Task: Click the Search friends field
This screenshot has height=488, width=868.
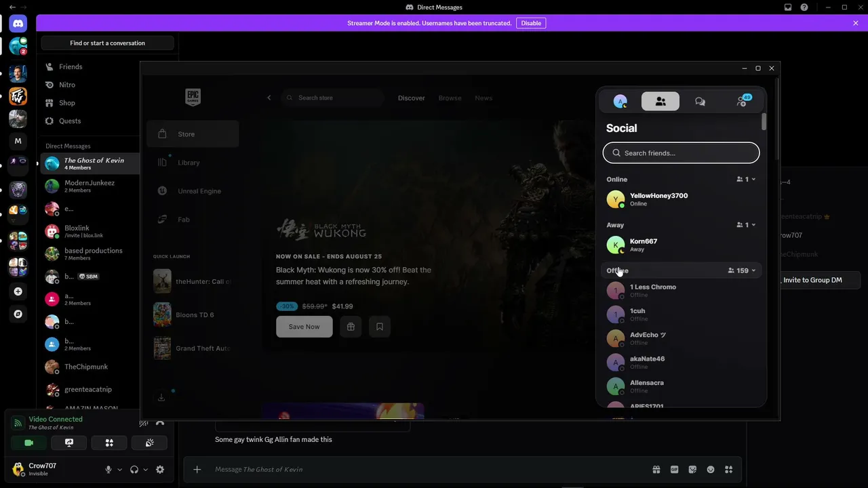Action: [681, 152]
